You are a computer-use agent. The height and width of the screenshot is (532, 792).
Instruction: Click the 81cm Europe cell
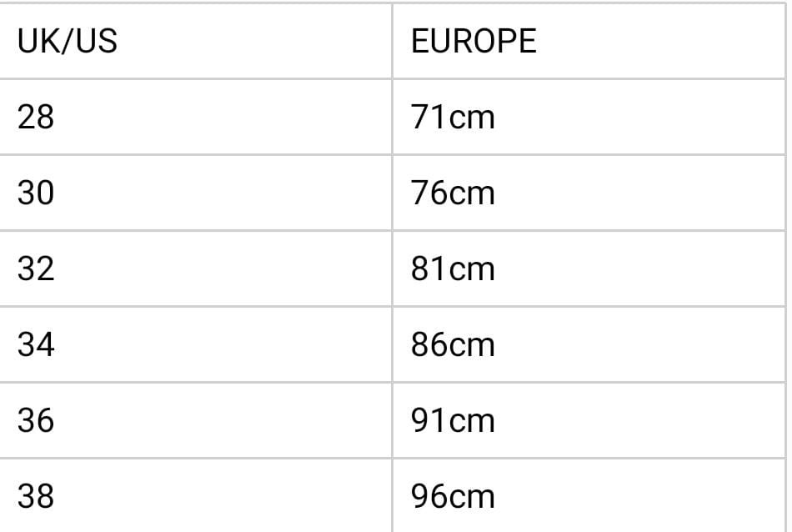(x=453, y=269)
